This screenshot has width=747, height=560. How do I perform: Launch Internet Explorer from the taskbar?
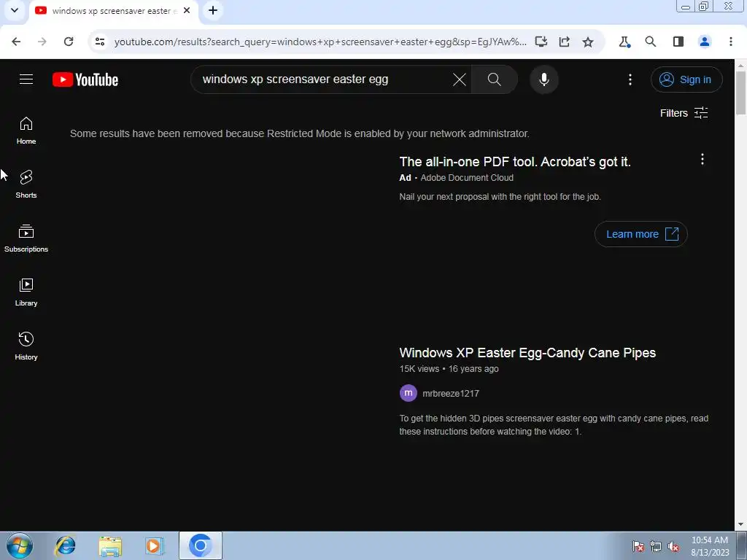(65, 545)
